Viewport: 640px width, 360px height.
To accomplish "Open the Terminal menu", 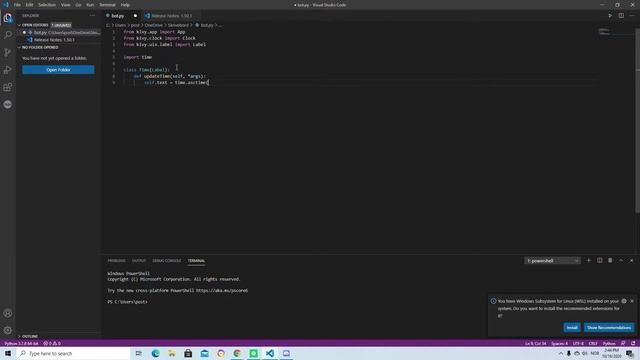I will [x=107, y=5].
